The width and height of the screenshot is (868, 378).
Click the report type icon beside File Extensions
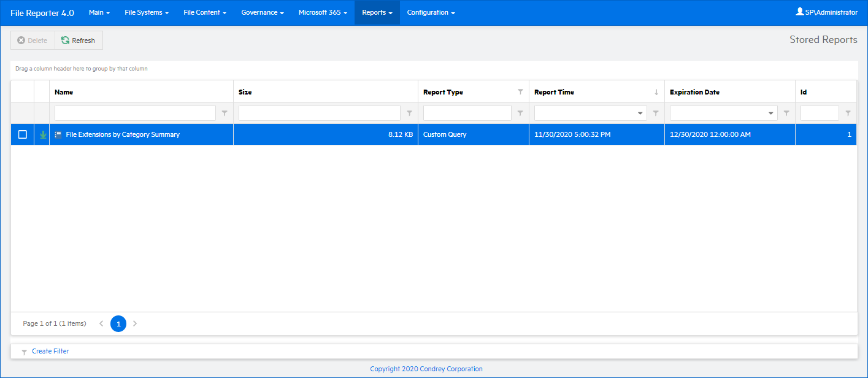point(58,134)
